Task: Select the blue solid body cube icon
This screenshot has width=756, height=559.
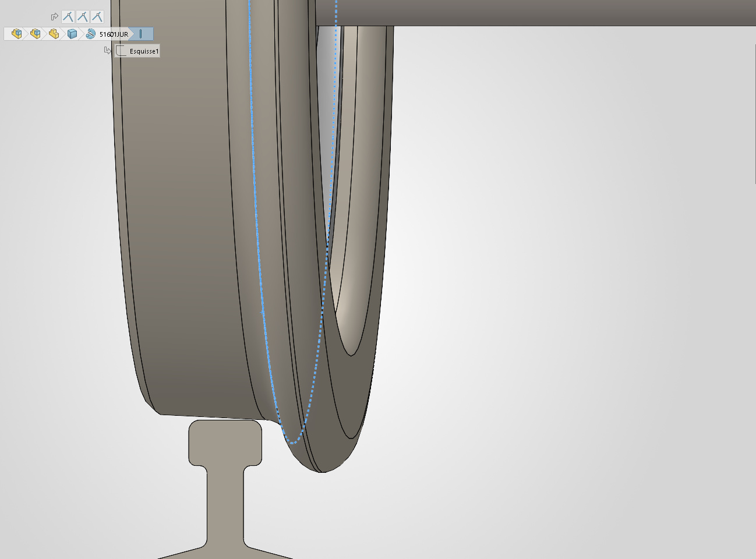Action: [72, 34]
